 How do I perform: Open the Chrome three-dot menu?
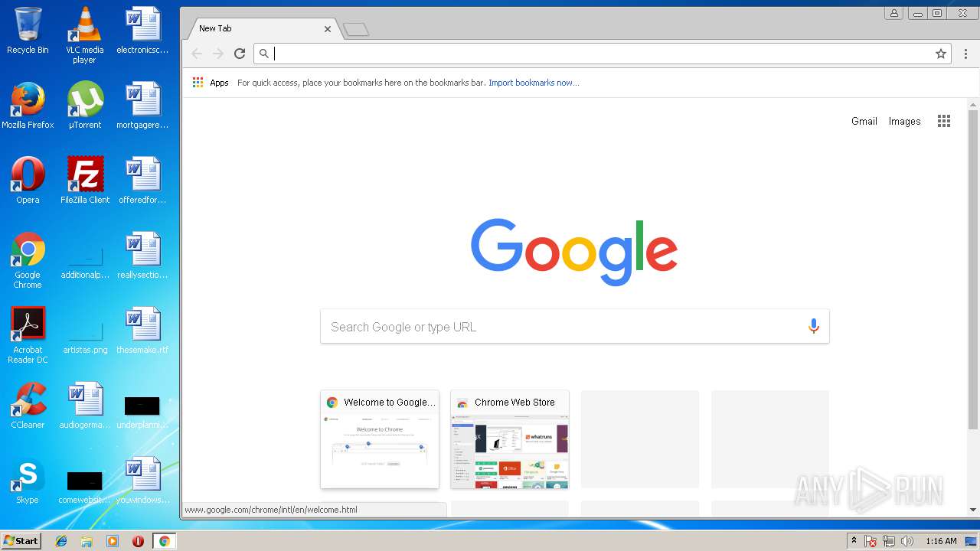[965, 54]
